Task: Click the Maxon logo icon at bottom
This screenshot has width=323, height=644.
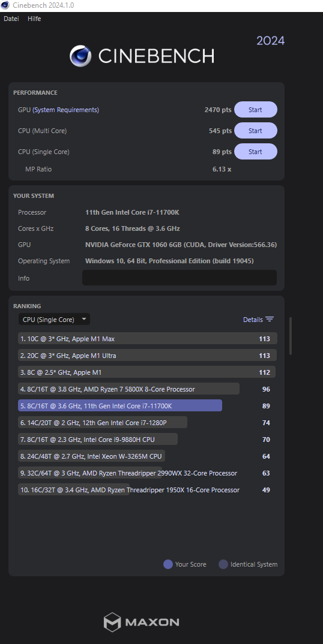Action: (x=112, y=622)
